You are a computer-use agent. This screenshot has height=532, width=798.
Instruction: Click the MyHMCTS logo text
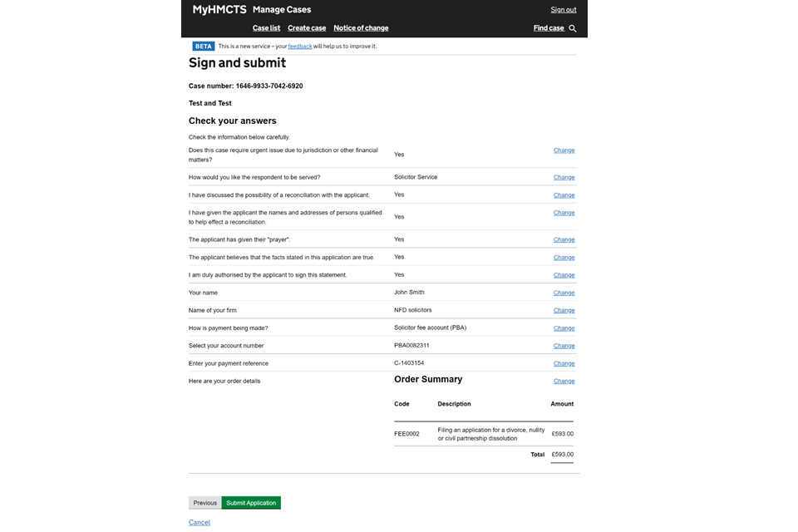219,10
